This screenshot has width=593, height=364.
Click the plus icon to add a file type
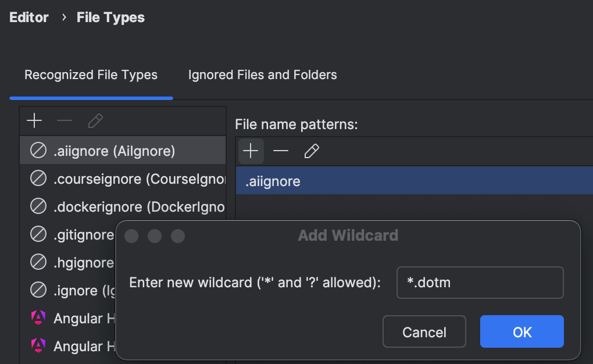[x=34, y=121]
